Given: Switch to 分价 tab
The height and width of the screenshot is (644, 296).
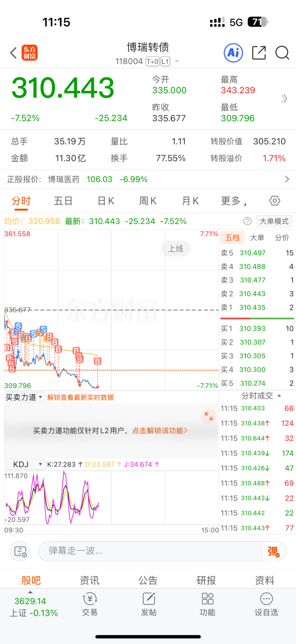Looking at the screenshot, I should click(282, 238).
